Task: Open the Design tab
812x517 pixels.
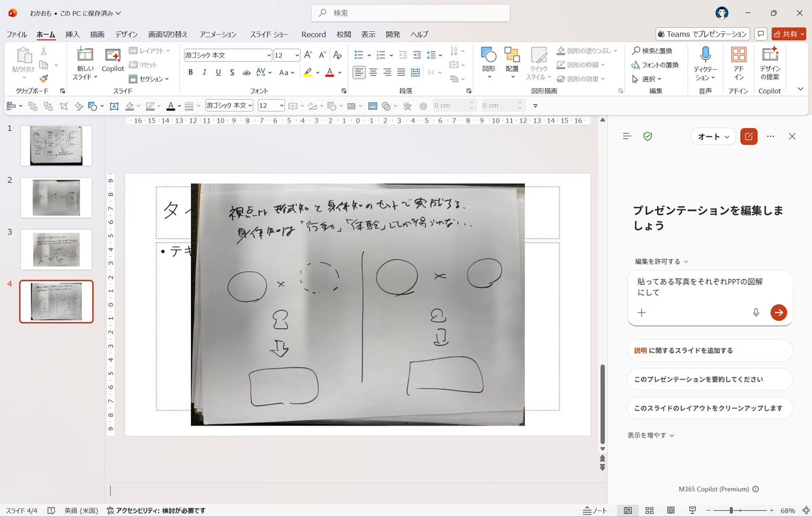Action: pyautogui.click(x=127, y=34)
